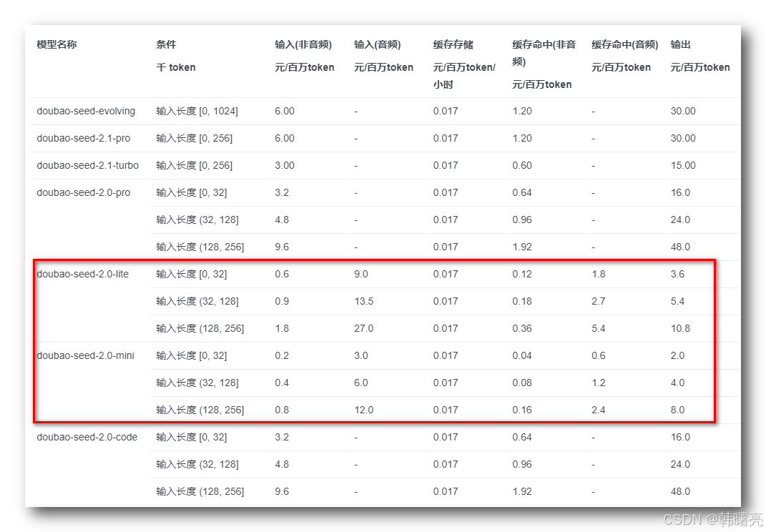Click the 0.9 non-audio input price
The height and width of the screenshot is (532, 766).
pyautogui.click(x=282, y=302)
